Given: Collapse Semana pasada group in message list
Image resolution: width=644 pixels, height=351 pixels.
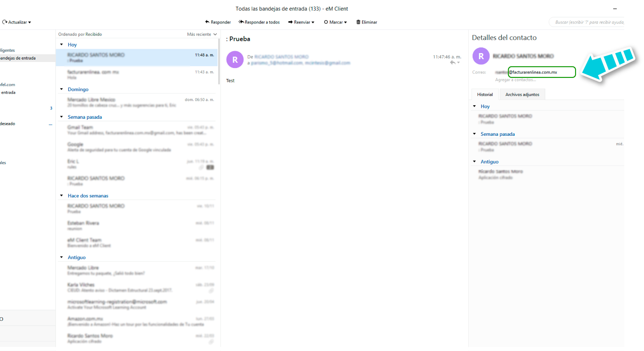Looking at the screenshot, I should (61, 117).
